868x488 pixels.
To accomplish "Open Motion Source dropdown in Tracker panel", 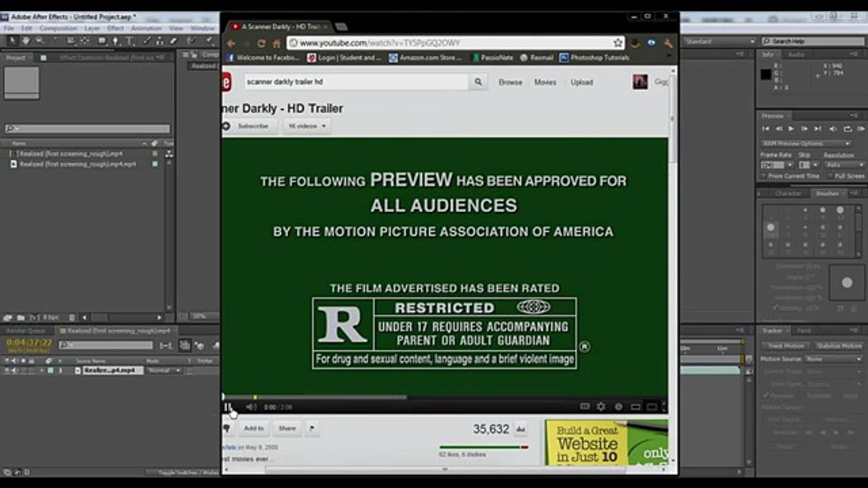I will click(x=834, y=359).
